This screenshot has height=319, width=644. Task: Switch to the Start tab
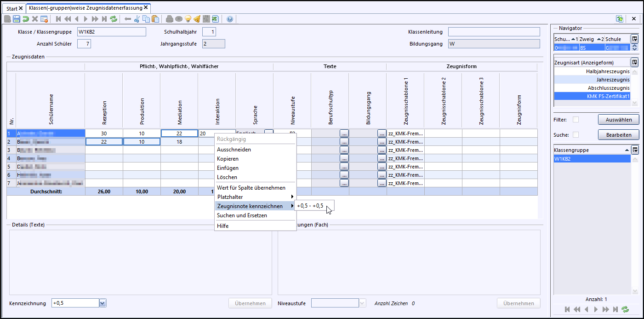11,8
